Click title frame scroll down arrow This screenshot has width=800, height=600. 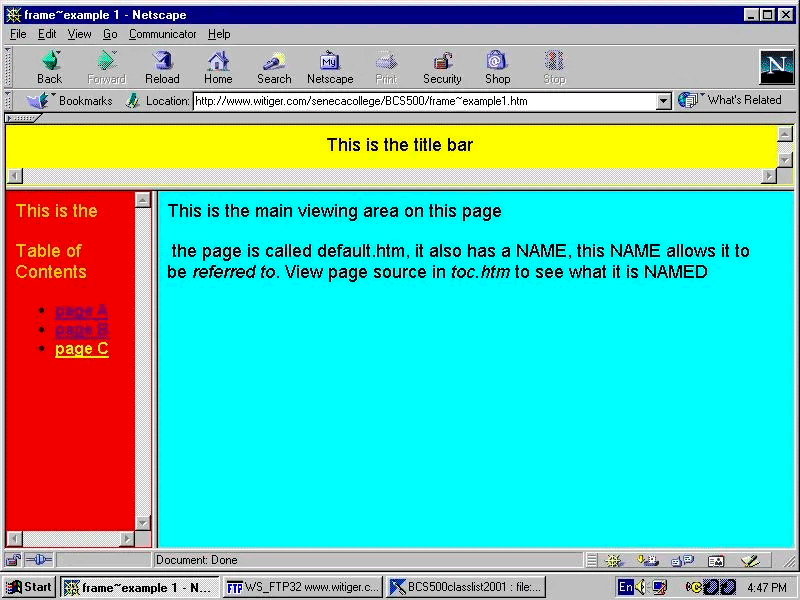[784, 160]
